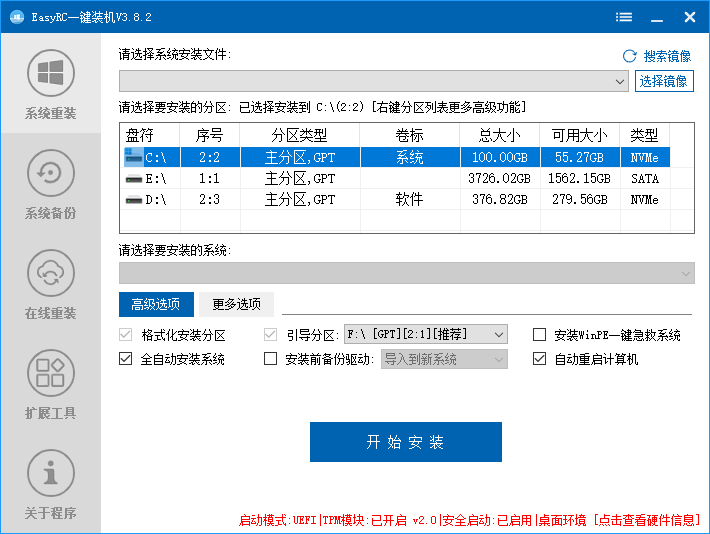Select the 在线重装 sidebar label
This screenshot has height=534, width=710.
pos(51,313)
